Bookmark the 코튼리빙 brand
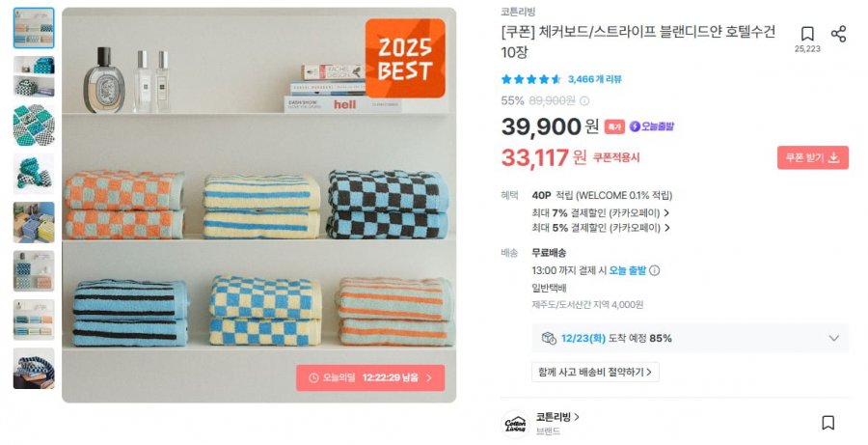The image size is (868, 445). pos(827,423)
